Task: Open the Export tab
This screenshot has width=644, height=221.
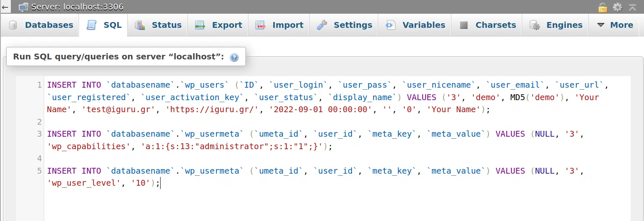Action: 218,25
